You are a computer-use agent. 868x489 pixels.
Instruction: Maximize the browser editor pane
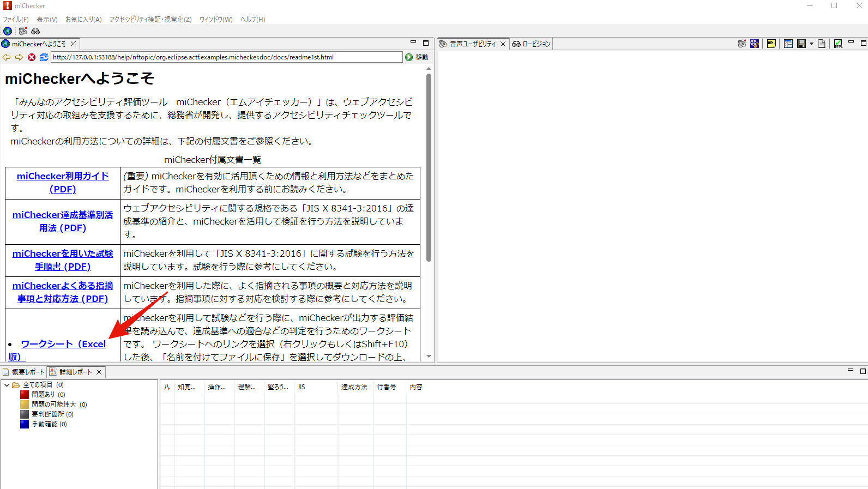coord(426,43)
